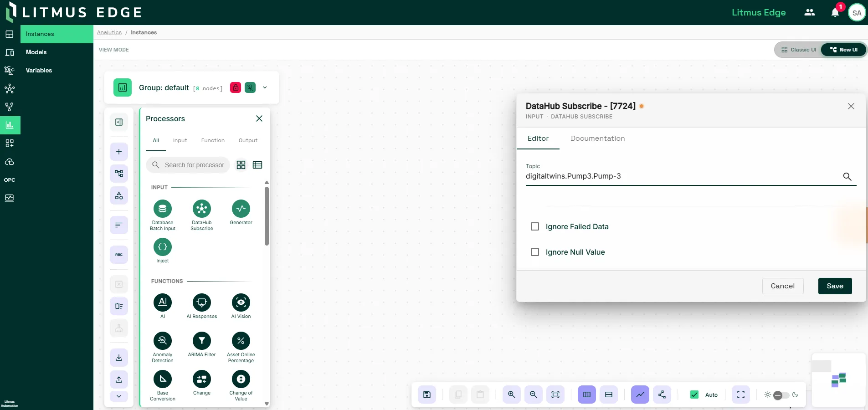Viewport: 868px width, 410px height.
Task: Zoom out on the canvas
Action: point(534,395)
